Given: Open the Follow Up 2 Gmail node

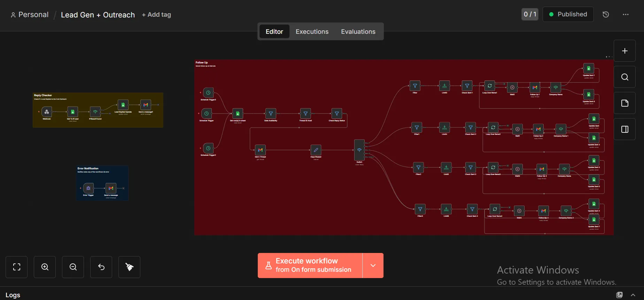Looking at the screenshot, I should 538,129.
